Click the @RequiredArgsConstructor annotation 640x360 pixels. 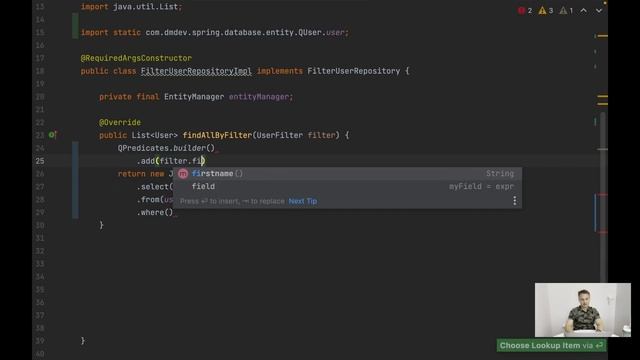136,58
